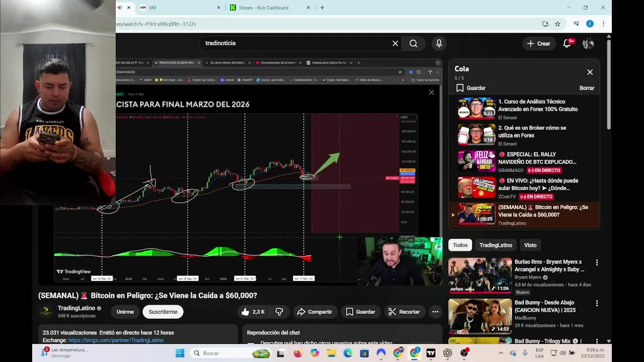Open ChatGPT app from the taskbar
Screen dimensions: 644x362
[447, 353]
